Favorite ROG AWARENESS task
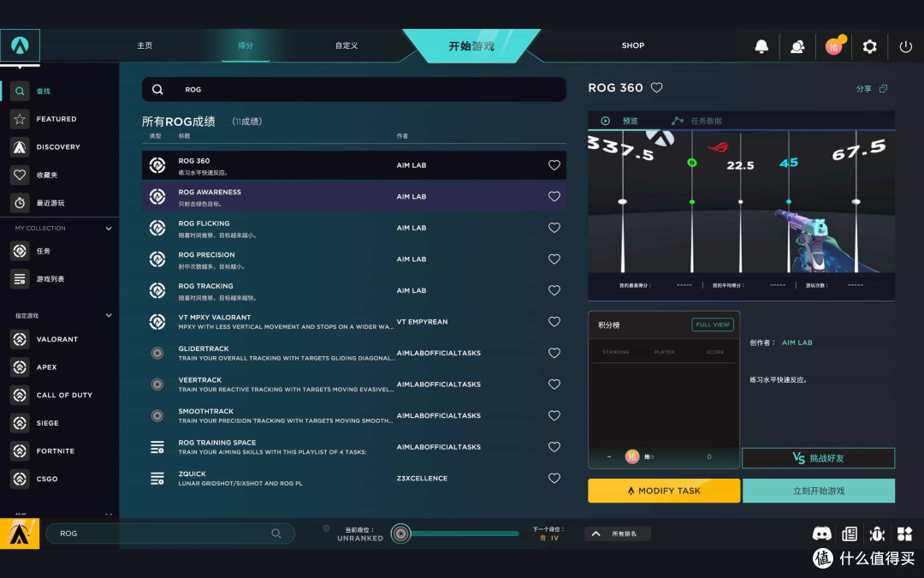The image size is (924, 578). 554,196
